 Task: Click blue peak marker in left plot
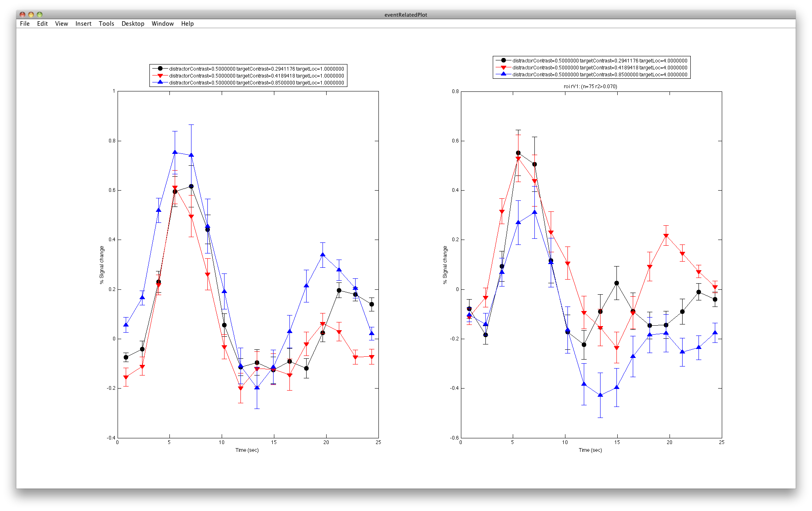(175, 152)
